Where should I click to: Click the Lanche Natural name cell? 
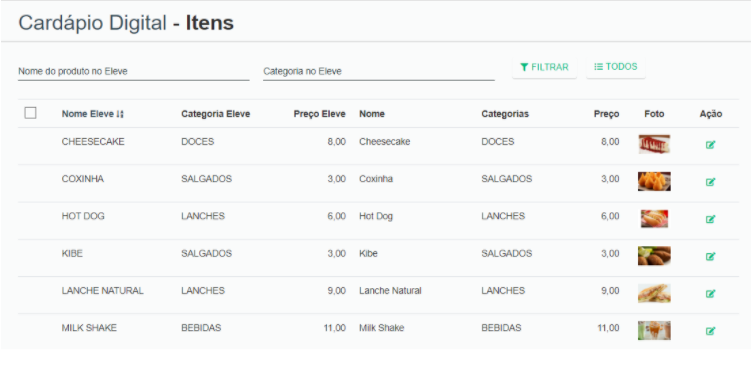[x=390, y=291]
